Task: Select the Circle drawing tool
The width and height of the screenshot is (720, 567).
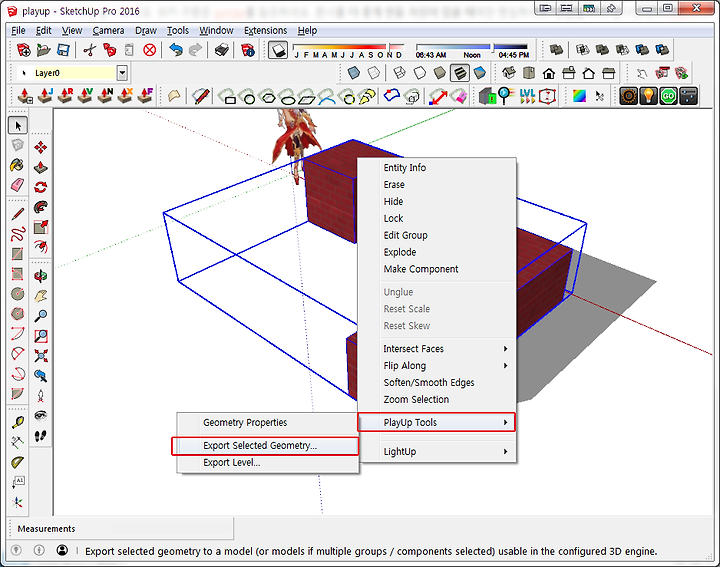Action: [17, 293]
